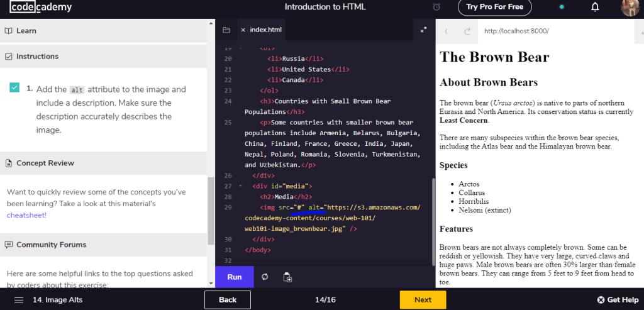Click the copy to clipboard icon
The height and width of the screenshot is (310, 644).
287,277
